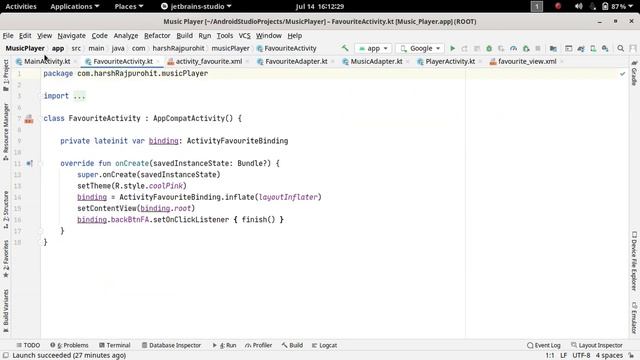This screenshot has width=640, height=360.
Task: Open the TODO tool window
Action: tap(28, 345)
